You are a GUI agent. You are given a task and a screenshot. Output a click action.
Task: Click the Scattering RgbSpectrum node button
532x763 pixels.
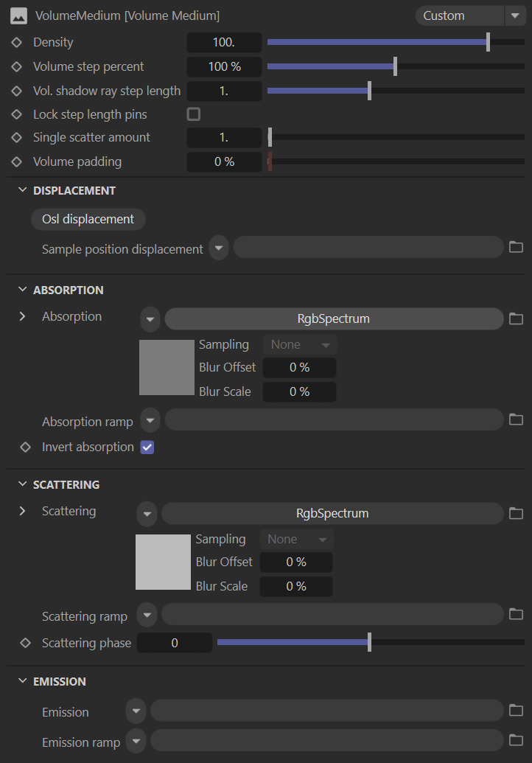332,513
